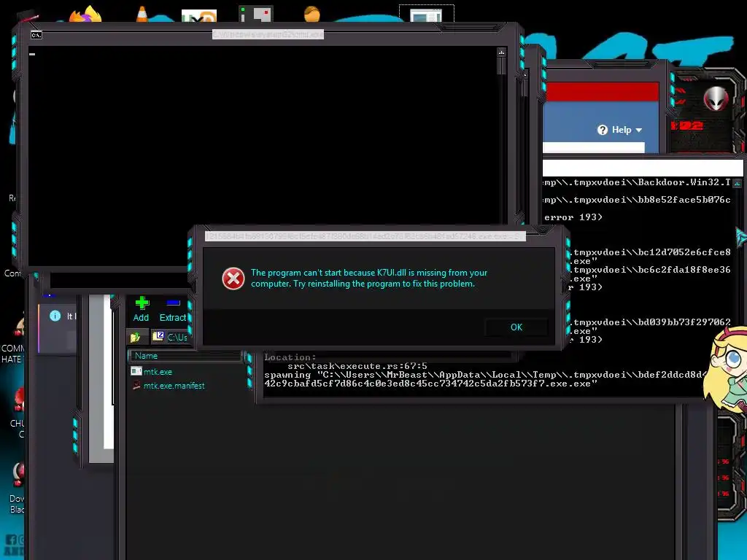Click the mtk.exe.manifest file icon

point(136,385)
